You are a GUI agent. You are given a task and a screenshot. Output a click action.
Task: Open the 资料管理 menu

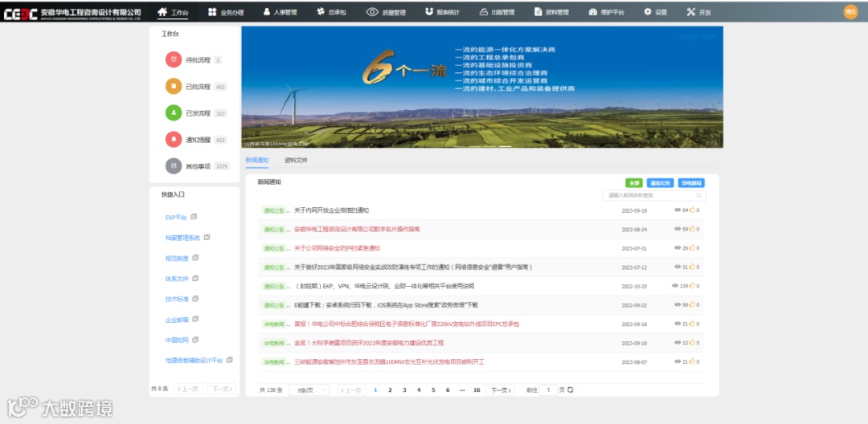(x=551, y=12)
